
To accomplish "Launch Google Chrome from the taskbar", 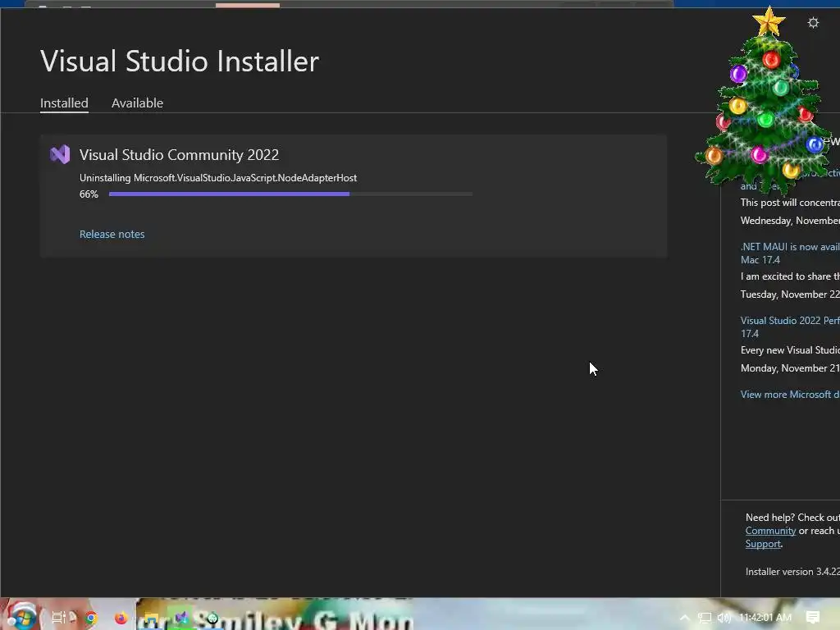I will 91,619.
